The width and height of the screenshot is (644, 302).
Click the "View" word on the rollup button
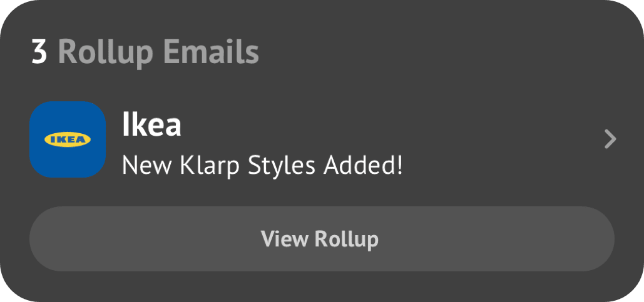[x=284, y=239]
